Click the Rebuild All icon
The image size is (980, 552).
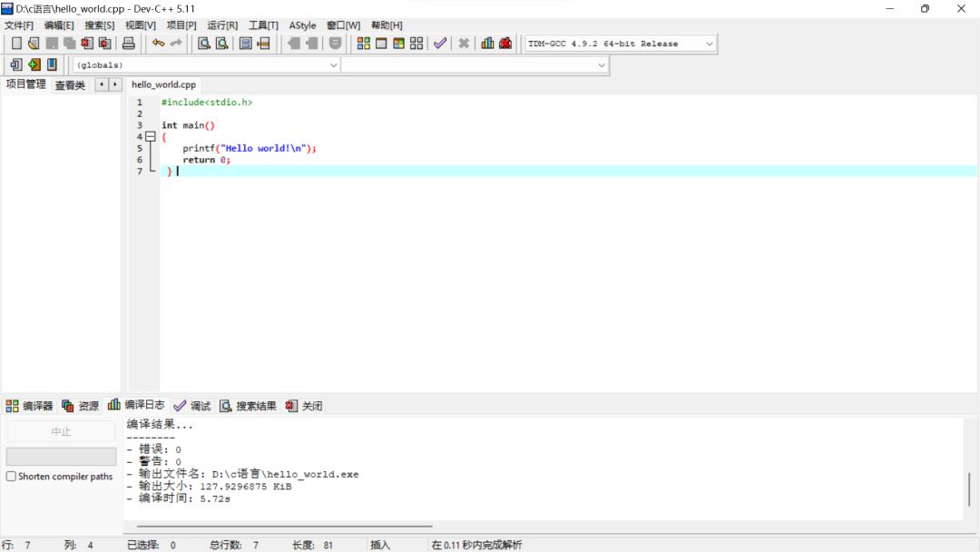[416, 44]
